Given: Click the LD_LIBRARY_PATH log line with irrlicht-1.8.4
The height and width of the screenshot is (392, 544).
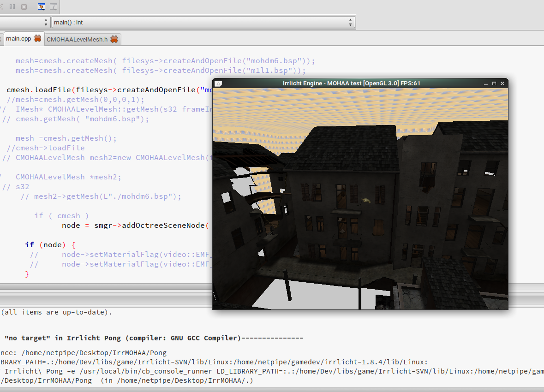Looking at the screenshot, I should pos(214,362).
